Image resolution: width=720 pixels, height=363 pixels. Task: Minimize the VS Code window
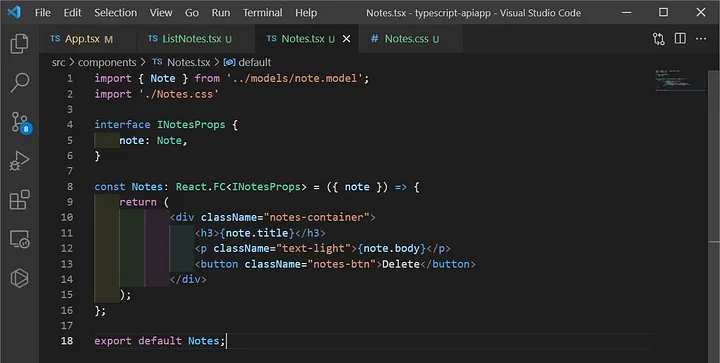[x=627, y=12]
